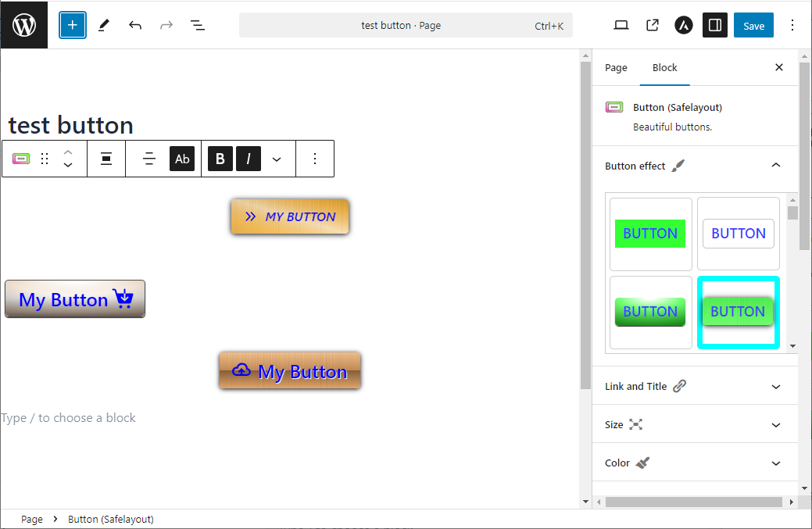Screen dimensions: 812x529
Task: Toggle the Settings sidebar panel icon
Action: [715, 25]
